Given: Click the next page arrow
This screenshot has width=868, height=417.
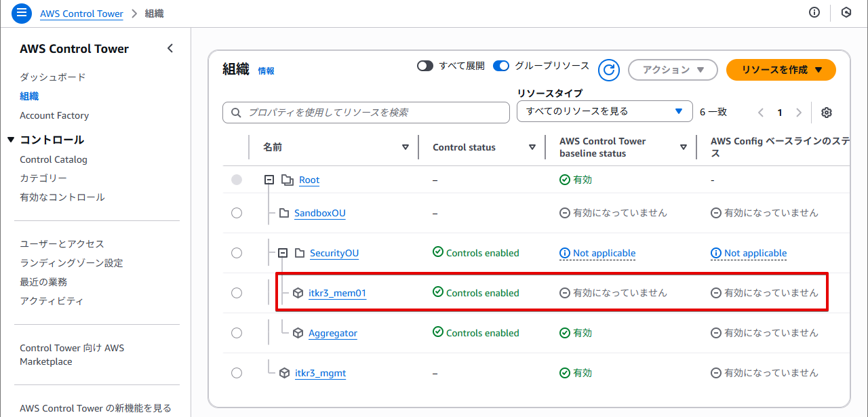Looking at the screenshot, I should [799, 113].
